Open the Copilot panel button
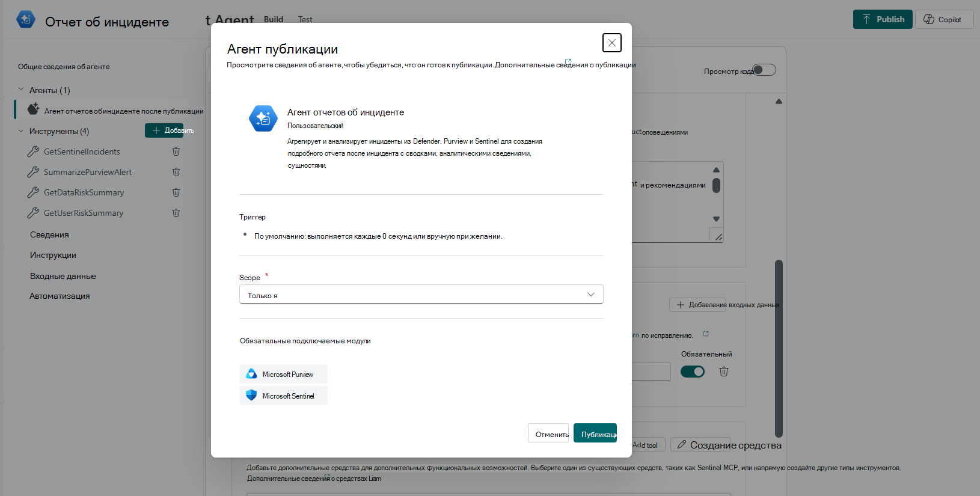The width and height of the screenshot is (980, 496). click(x=944, y=19)
